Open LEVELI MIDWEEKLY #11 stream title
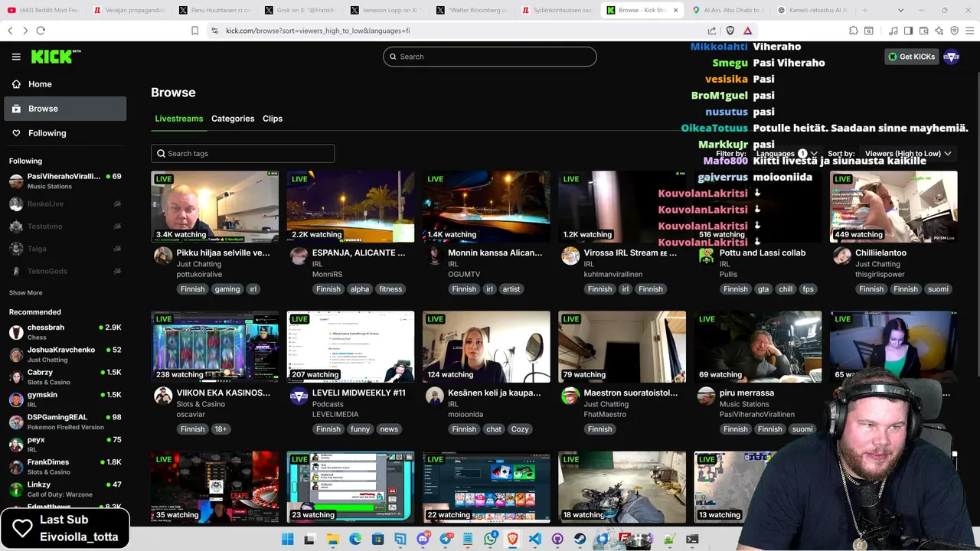 [x=359, y=393]
